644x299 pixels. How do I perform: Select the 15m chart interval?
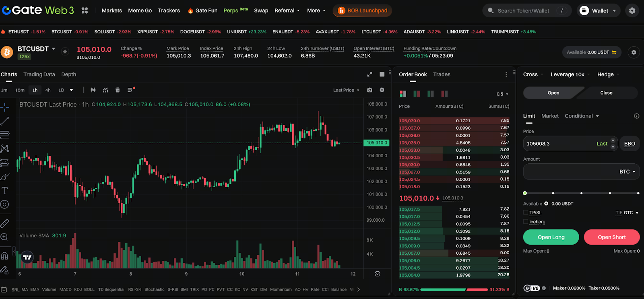20,90
